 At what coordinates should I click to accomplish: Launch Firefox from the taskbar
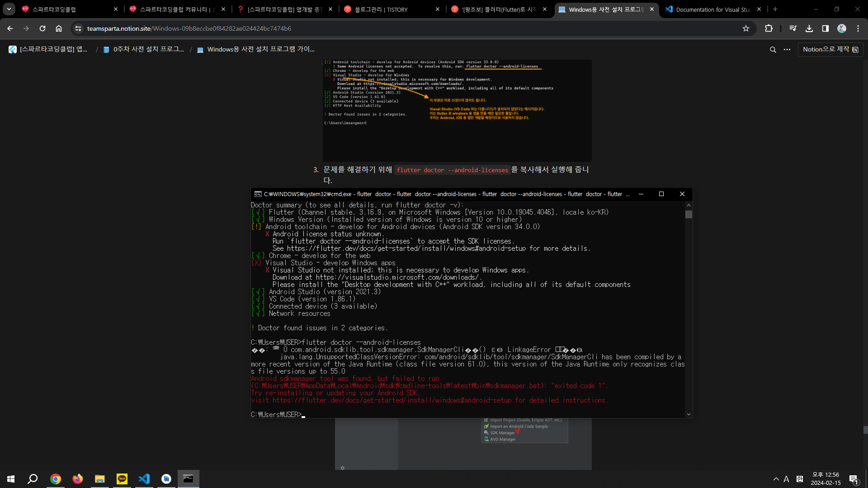coord(78,479)
